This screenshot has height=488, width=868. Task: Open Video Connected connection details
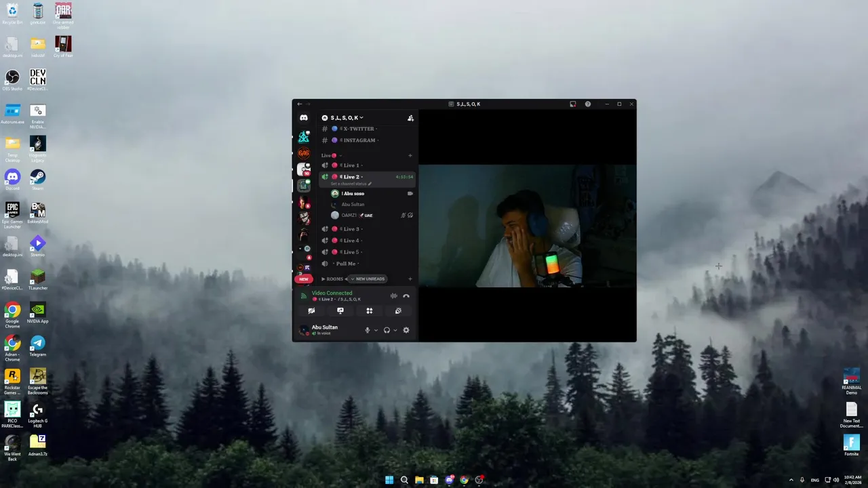tap(332, 293)
